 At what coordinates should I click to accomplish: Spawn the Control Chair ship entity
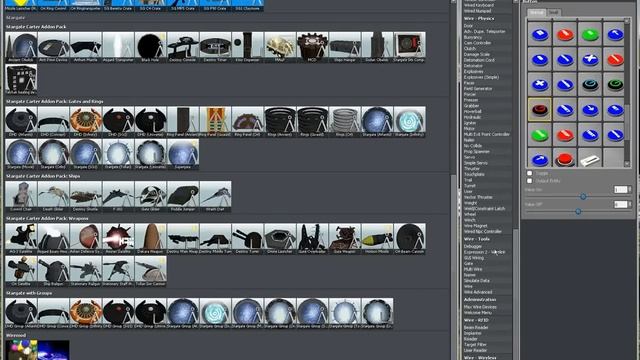[21, 196]
